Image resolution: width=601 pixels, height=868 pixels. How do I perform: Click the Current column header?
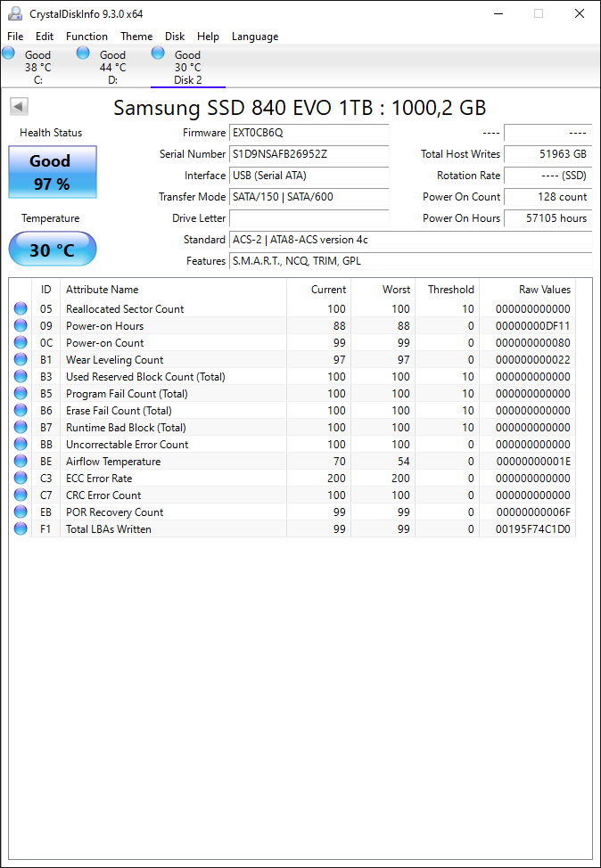click(x=318, y=290)
